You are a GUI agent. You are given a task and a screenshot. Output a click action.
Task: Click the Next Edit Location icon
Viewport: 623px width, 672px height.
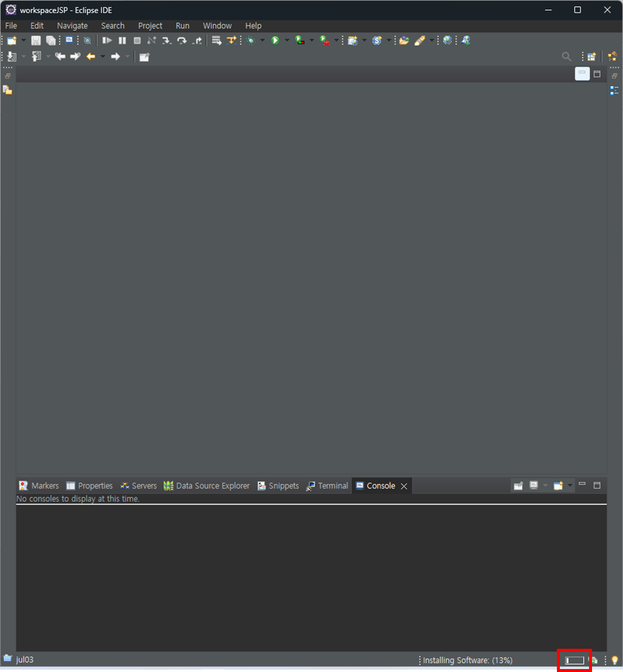pyautogui.click(x=76, y=57)
